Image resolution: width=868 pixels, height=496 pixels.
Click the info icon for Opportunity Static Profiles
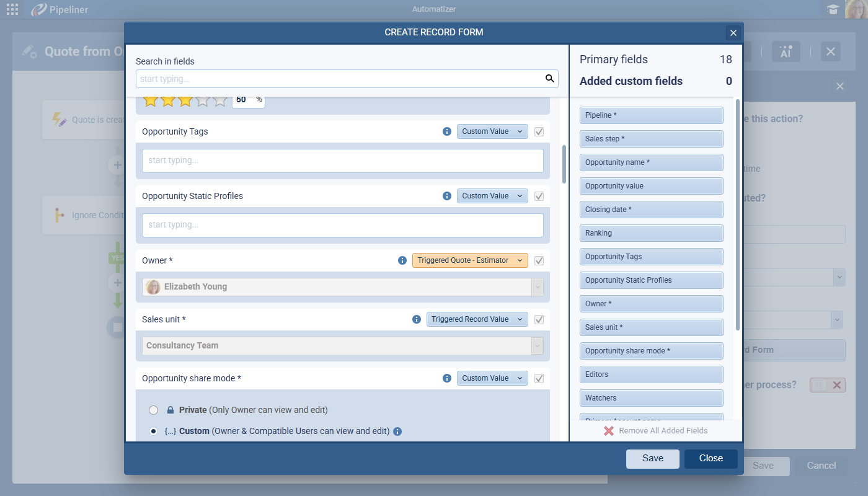pyautogui.click(x=447, y=196)
